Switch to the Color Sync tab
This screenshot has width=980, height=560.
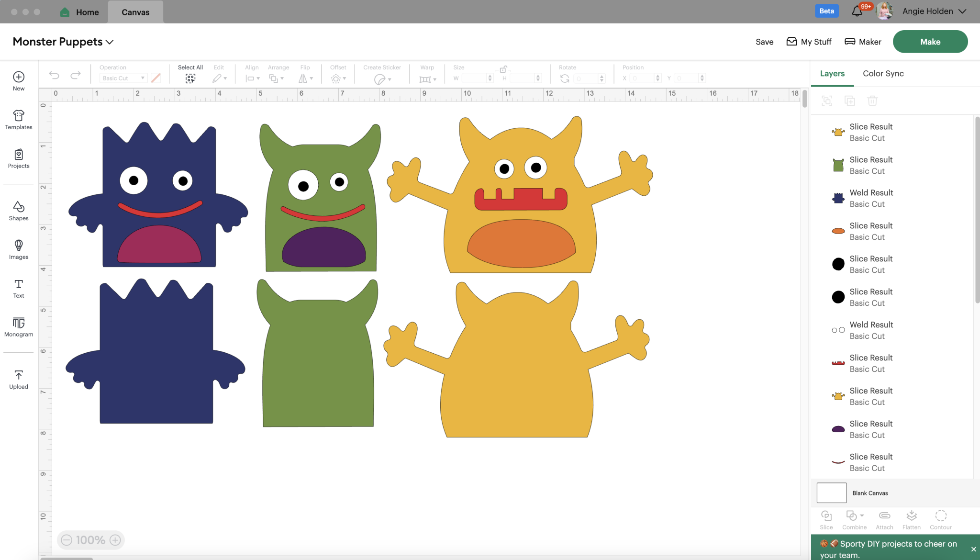click(x=883, y=73)
